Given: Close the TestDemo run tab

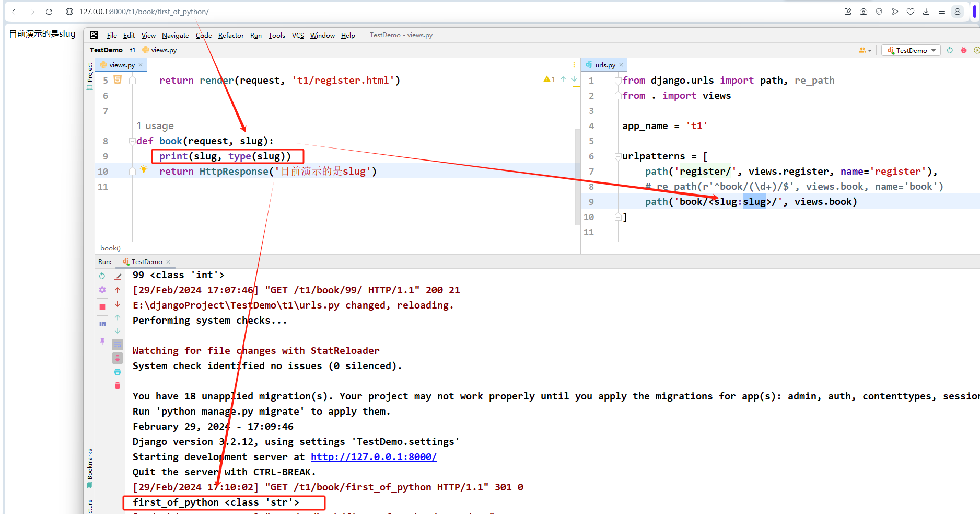Looking at the screenshot, I should click(x=168, y=262).
